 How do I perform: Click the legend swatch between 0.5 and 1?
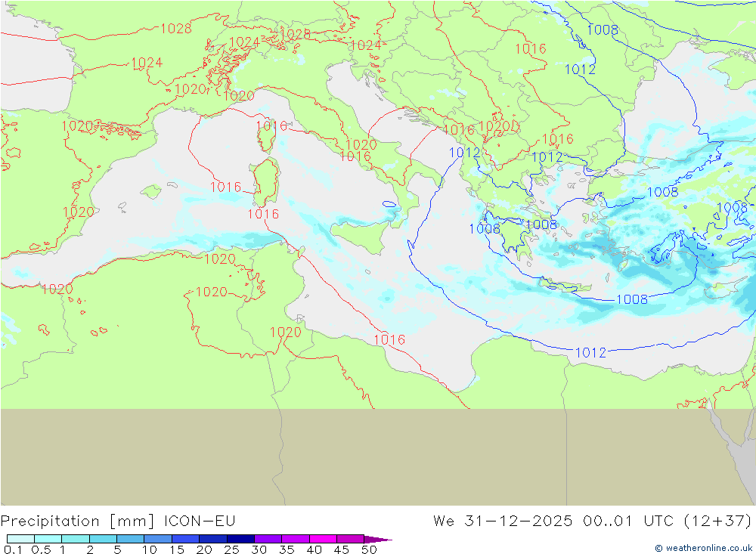[48, 539]
